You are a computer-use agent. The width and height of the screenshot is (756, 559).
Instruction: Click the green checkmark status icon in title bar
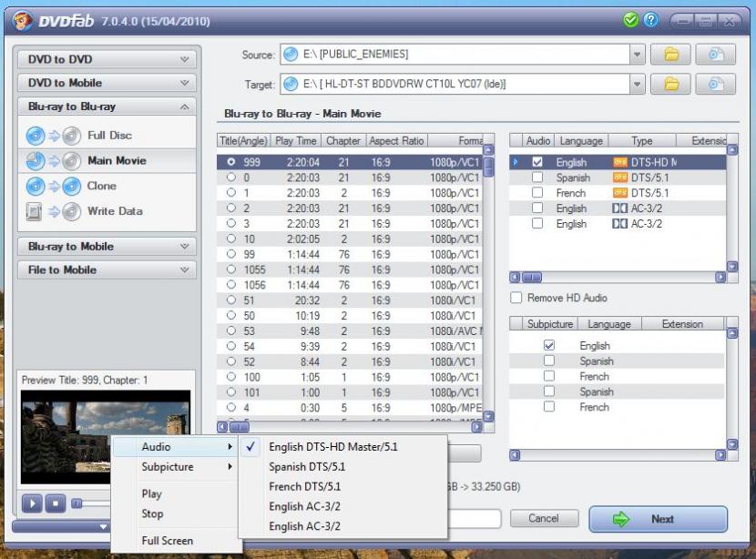(x=630, y=20)
